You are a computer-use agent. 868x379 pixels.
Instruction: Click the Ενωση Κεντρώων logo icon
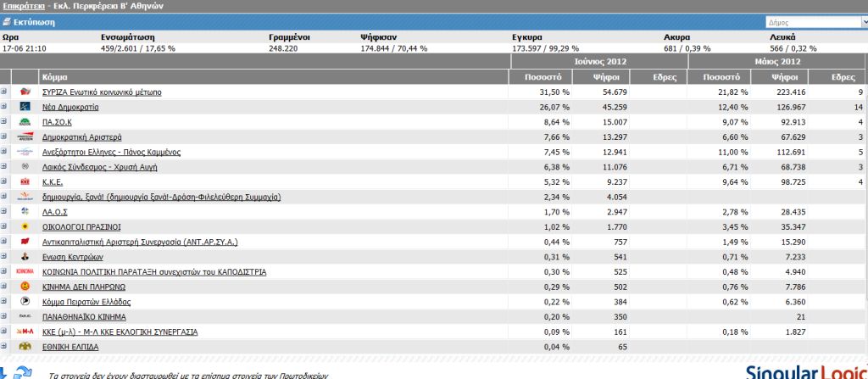(25, 257)
